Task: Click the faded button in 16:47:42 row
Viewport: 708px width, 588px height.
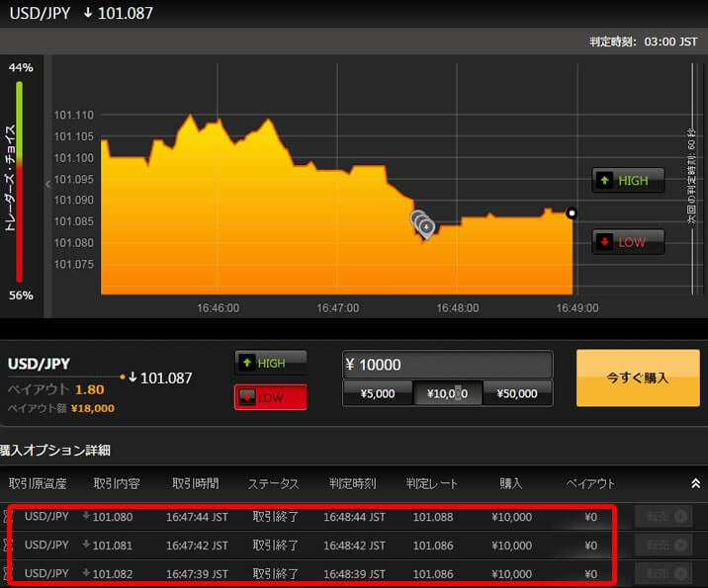Action: [x=664, y=545]
